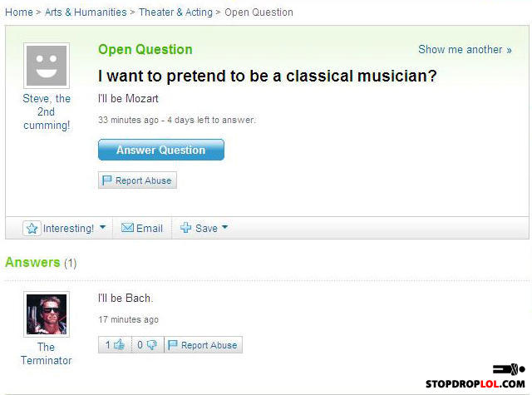The height and width of the screenshot is (395, 532).
Task: Click the smiley face avatar of the asker
Action: (47, 65)
